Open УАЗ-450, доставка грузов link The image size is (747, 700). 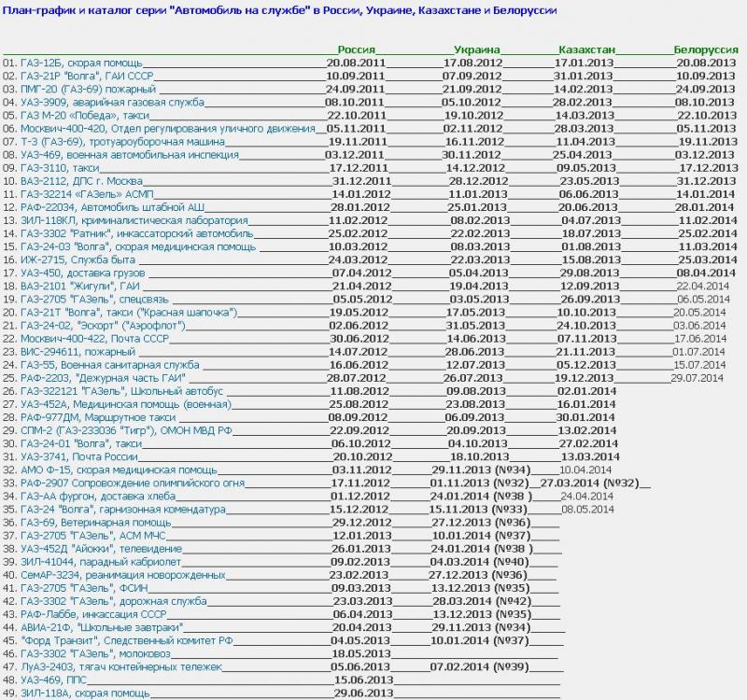tap(83, 273)
